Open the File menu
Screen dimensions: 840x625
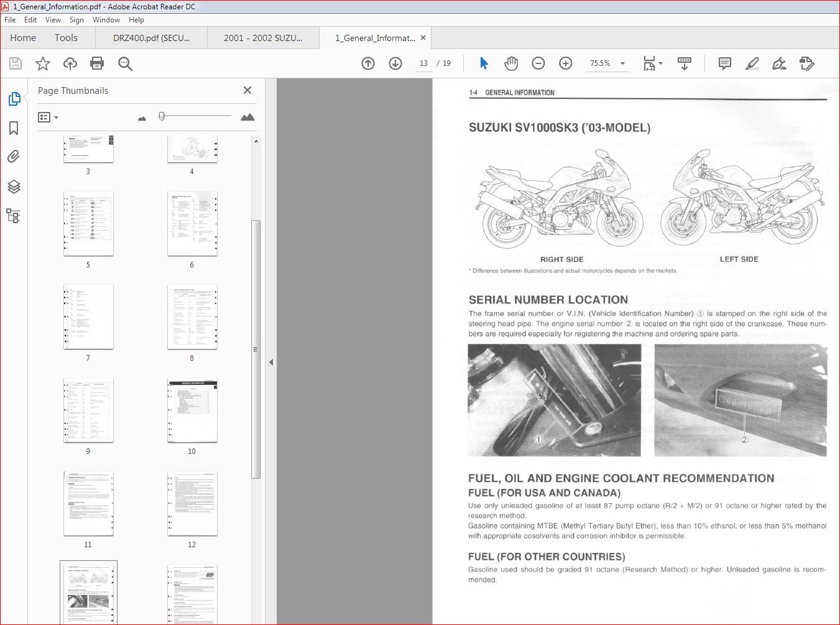10,20
